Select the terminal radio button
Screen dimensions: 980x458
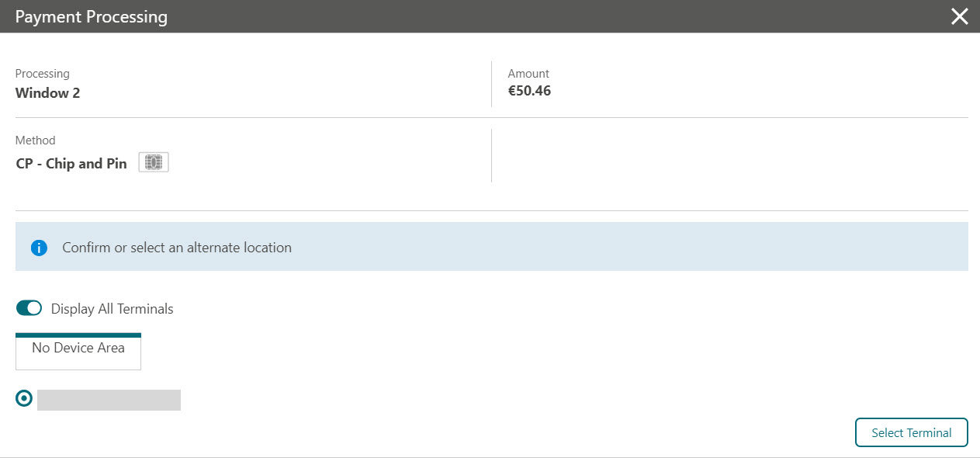point(24,398)
